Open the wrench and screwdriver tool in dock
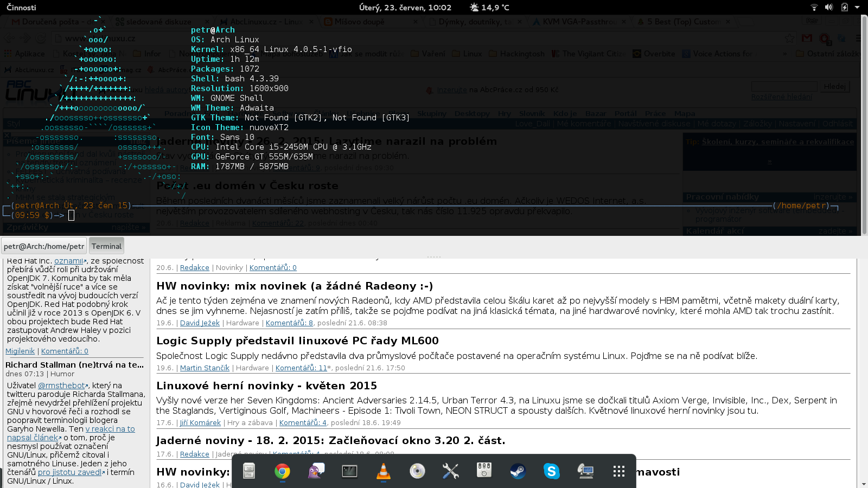Viewport: 868px width, 488px height. 450,471
